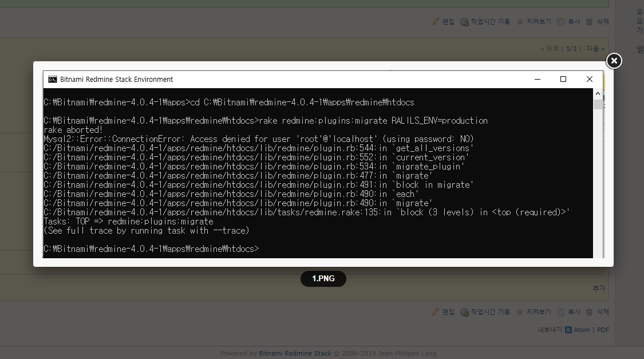644x359 pixels.
Task: Click the 1/3 issue position text
Action: (571, 49)
